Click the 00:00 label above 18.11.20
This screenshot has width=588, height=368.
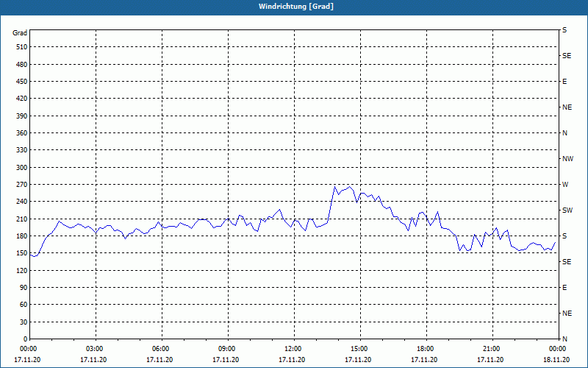tap(558, 349)
